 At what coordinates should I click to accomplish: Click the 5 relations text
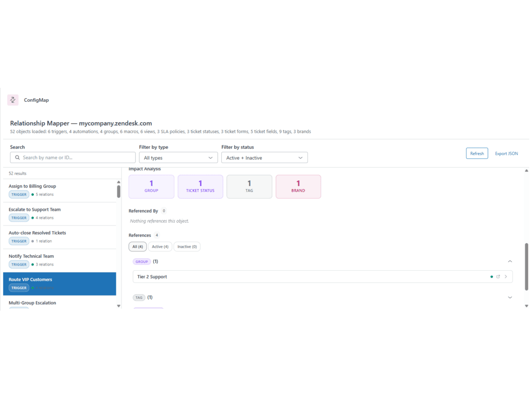point(45,194)
